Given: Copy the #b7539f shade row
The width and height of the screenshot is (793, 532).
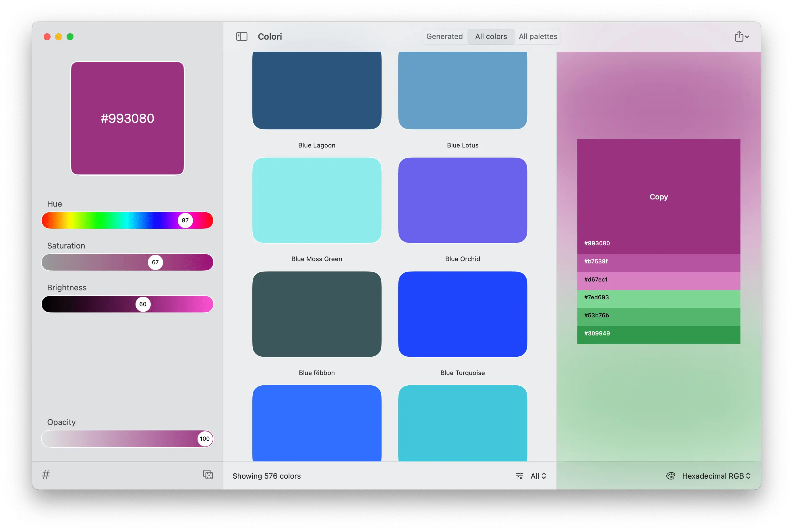Looking at the screenshot, I should click(x=658, y=261).
